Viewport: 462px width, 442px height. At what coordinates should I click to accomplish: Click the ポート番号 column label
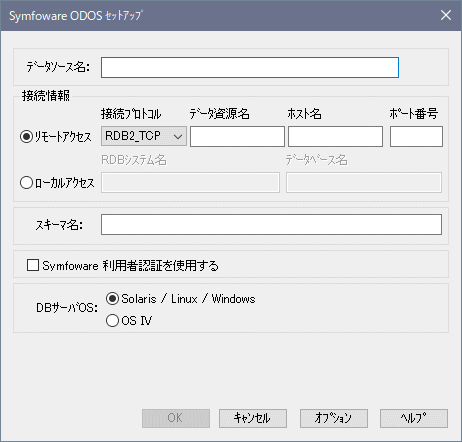click(413, 114)
